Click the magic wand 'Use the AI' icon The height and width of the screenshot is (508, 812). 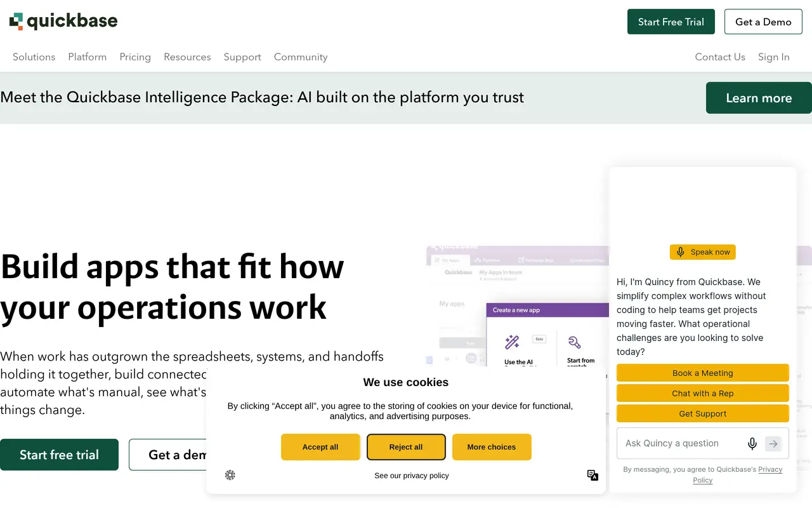(512, 342)
